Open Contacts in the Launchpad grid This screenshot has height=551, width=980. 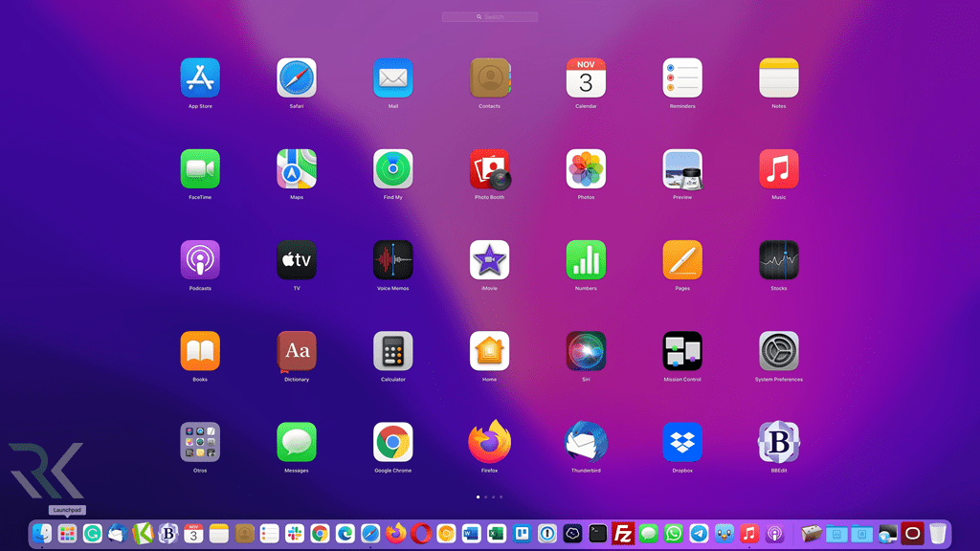coord(489,78)
